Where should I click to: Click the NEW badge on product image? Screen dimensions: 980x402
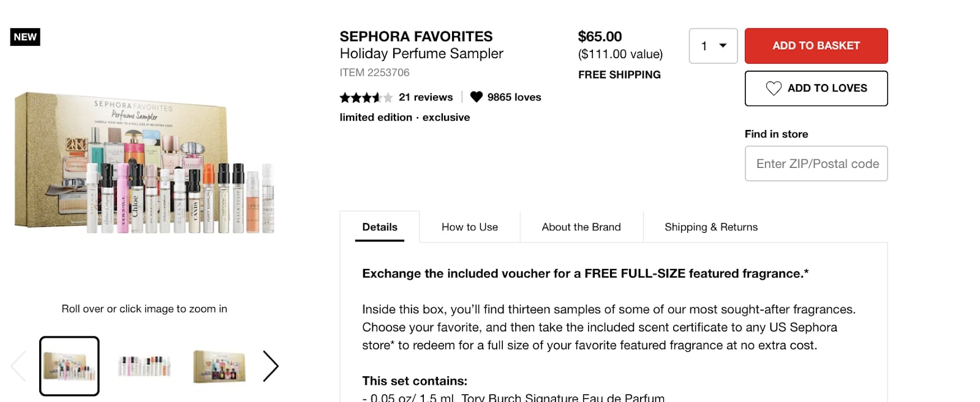pos(25,37)
